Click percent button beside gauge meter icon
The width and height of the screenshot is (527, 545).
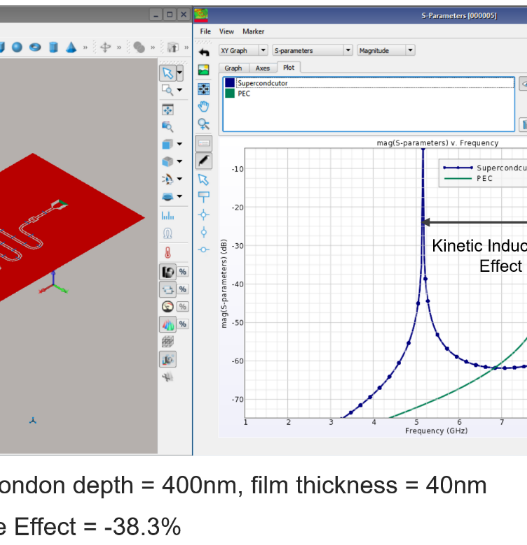point(183,307)
